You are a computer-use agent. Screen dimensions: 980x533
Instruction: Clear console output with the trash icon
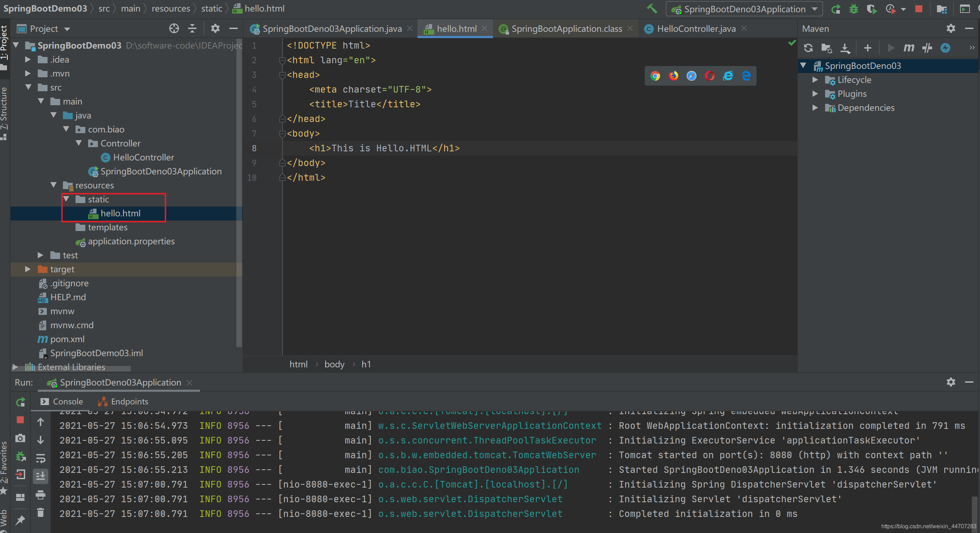tap(41, 512)
